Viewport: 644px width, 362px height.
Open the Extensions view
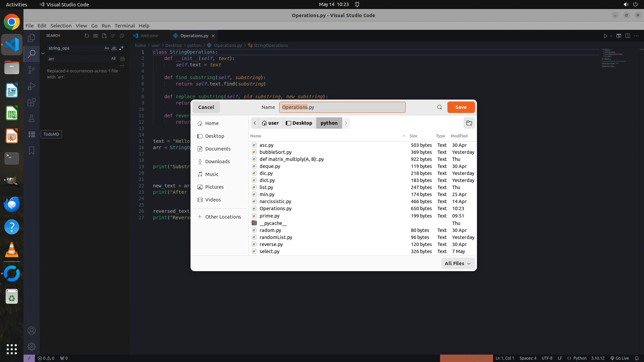tap(32, 102)
